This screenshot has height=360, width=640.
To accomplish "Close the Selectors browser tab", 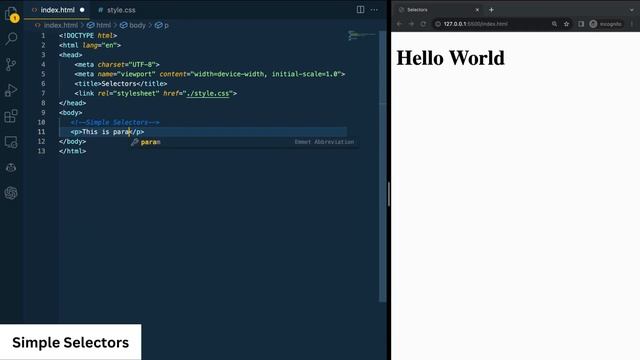I will [x=477, y=10].
